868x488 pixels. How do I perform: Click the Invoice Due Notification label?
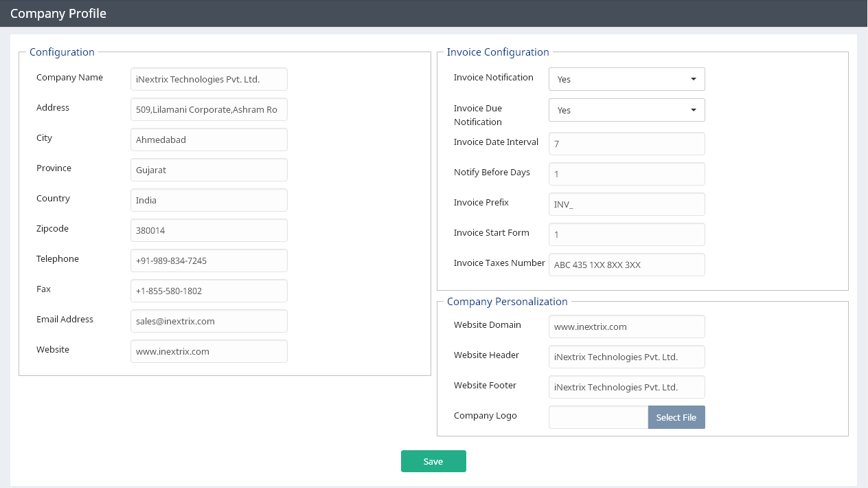(478, 115)
